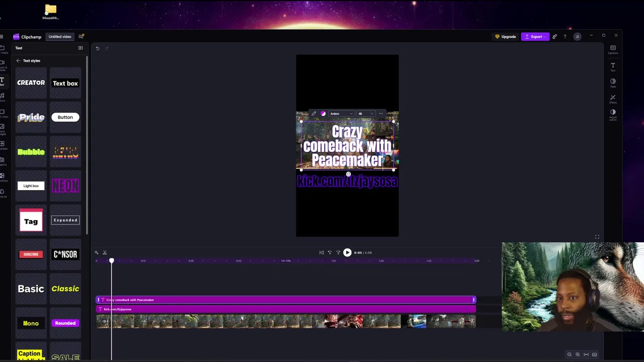Click the edit text pencil icon

point(313,114)
